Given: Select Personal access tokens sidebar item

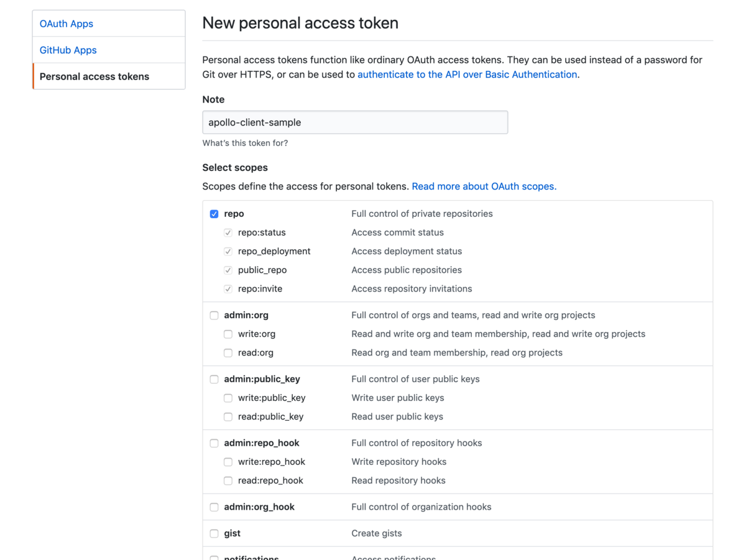Looking at the screenshot, I should [94, 76].
